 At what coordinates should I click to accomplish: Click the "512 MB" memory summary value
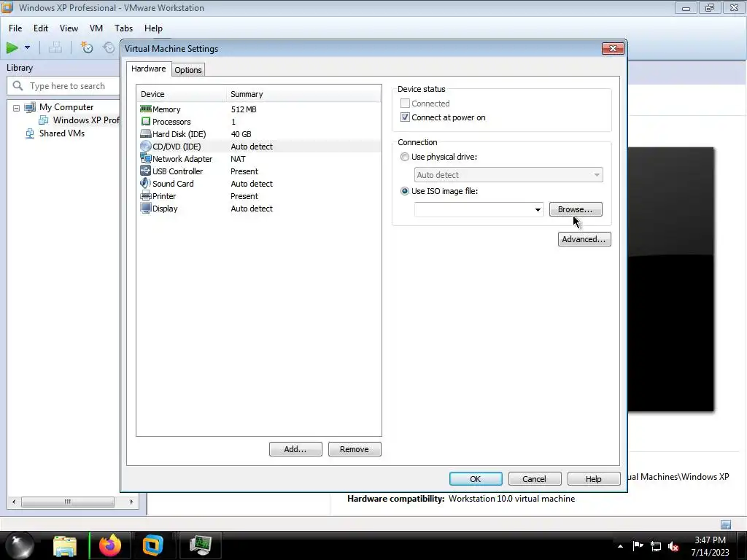[244, 109]
